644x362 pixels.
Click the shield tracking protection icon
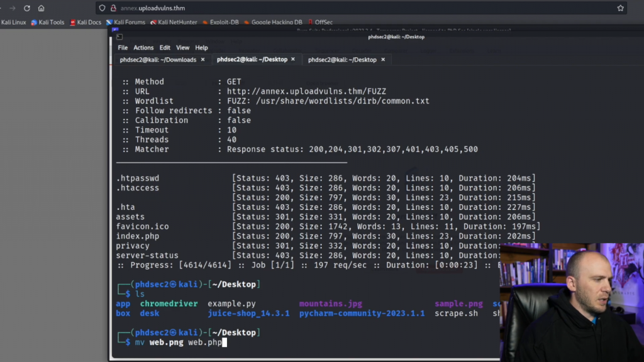102,8
